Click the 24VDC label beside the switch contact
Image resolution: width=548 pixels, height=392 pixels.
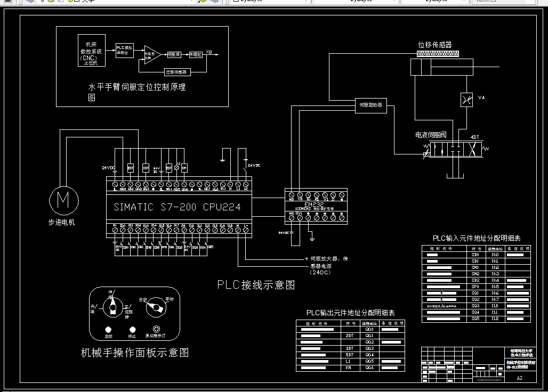point(254,166)
